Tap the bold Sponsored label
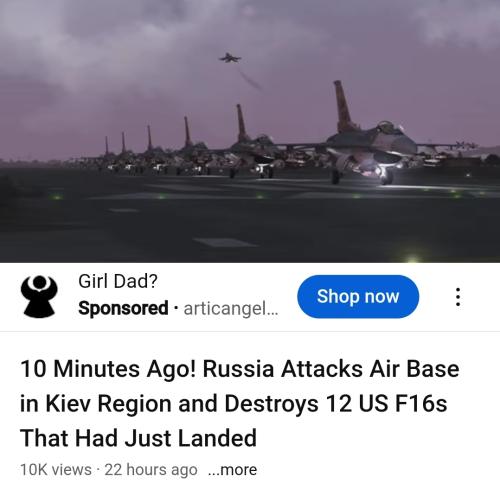The height and width of the screenshot is (496, 500). coord(123,308)
